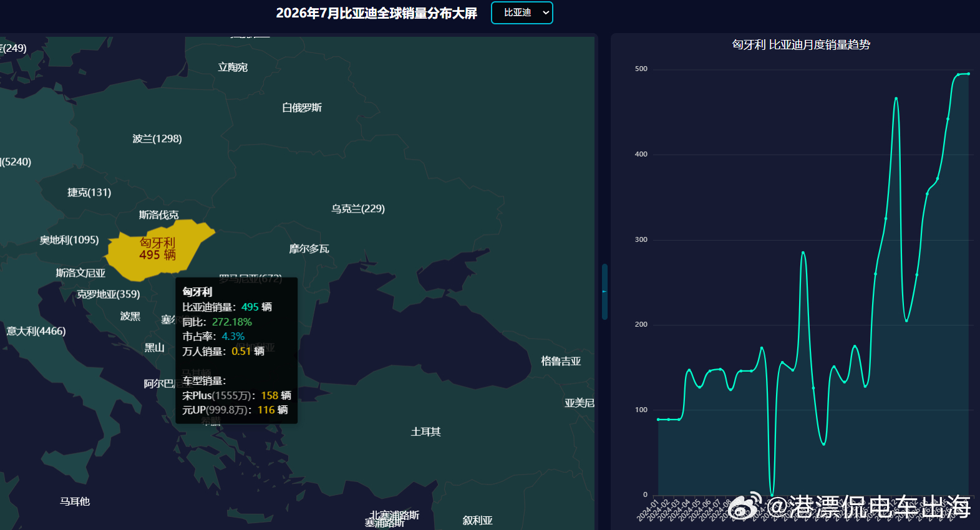This screenshot has width=980, height=530.
Task: Click the tooltip row 同比: 272.18%
Action: [x=217, y=322]
